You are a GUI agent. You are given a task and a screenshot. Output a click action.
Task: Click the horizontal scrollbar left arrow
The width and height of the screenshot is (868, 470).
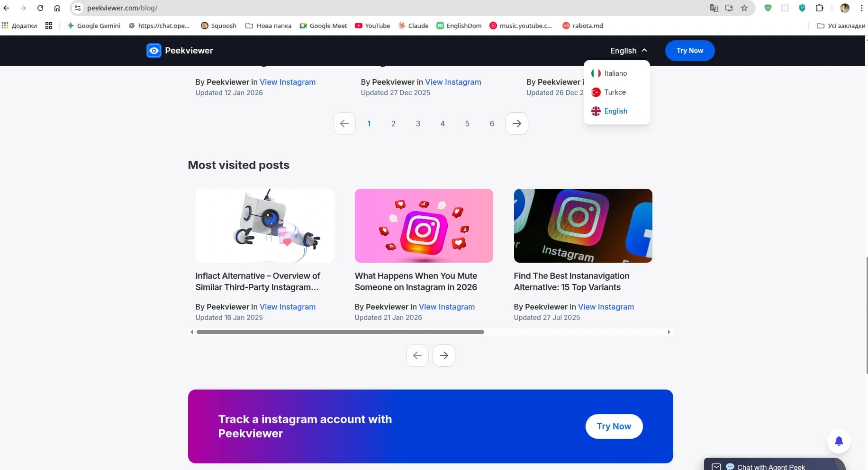[x=191, y=332]
